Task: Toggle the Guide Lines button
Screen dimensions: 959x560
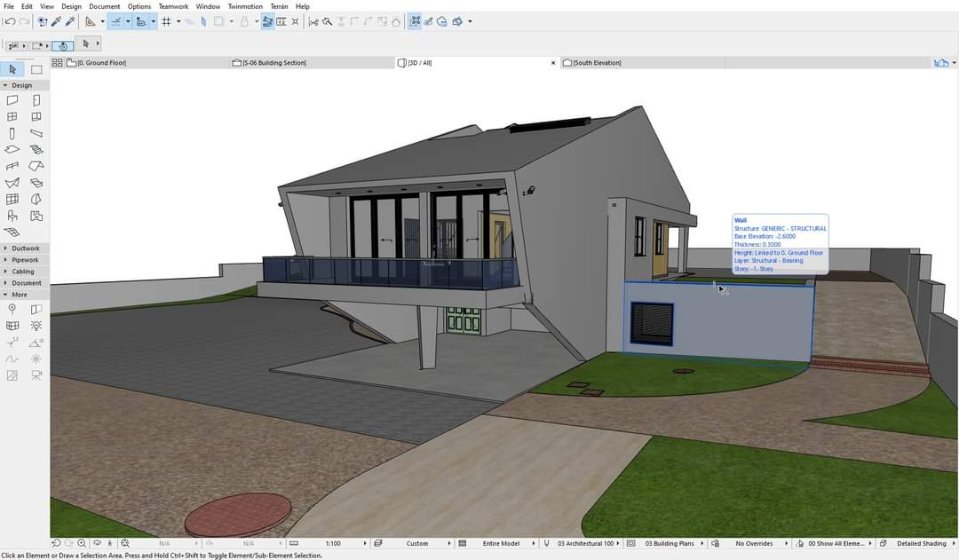Action: [x=115, y=21]
